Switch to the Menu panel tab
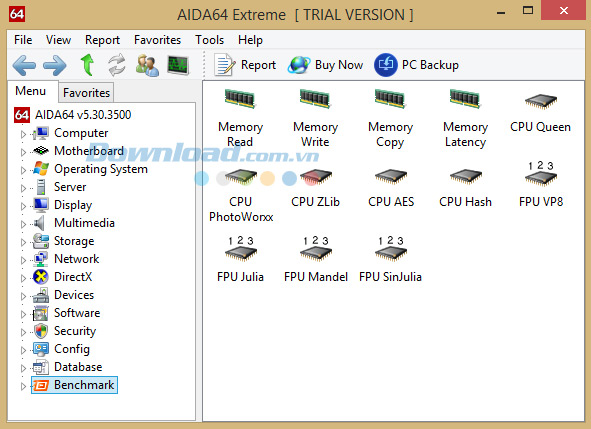The image size is (591, 429). point(31,91)
